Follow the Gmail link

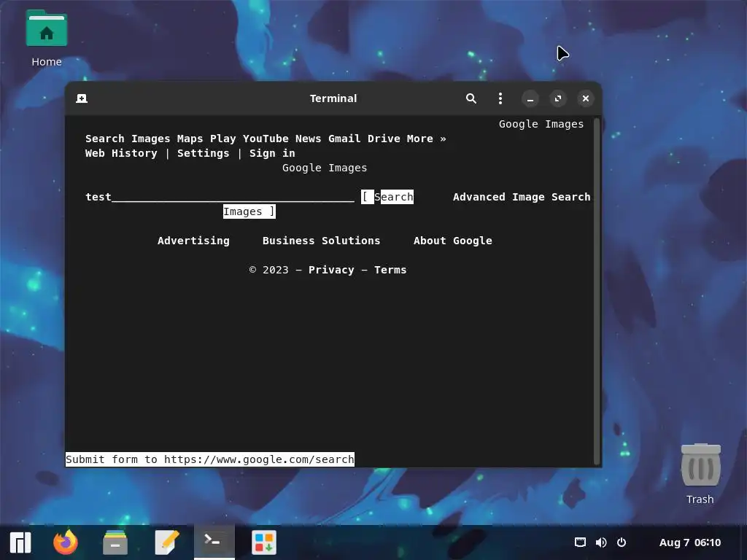click(x=344, y=139)
